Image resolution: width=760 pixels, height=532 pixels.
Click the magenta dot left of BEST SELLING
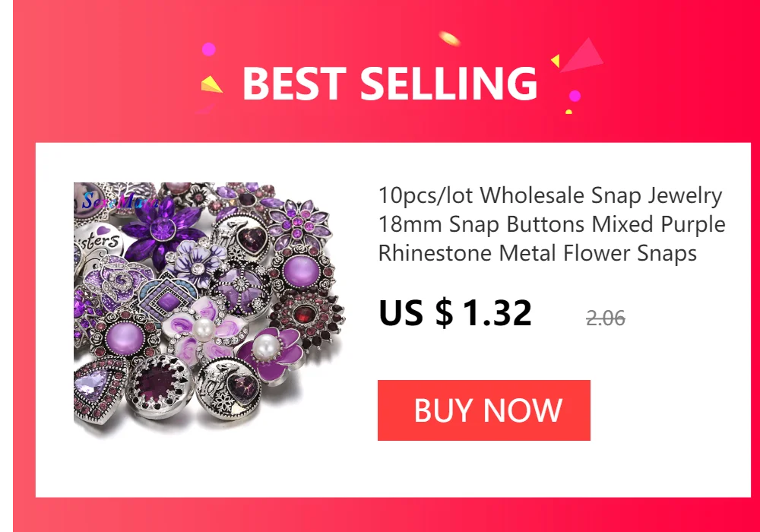(x=208, y=49)
